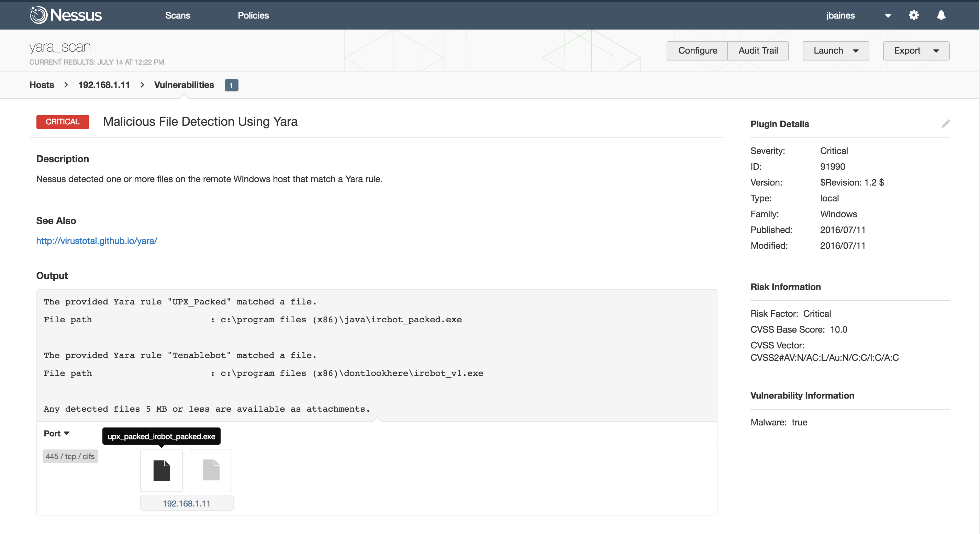Go to the Policies tab
Image resolution: width=980 pixels, height=534 pixels.
(x=253, y=15)
